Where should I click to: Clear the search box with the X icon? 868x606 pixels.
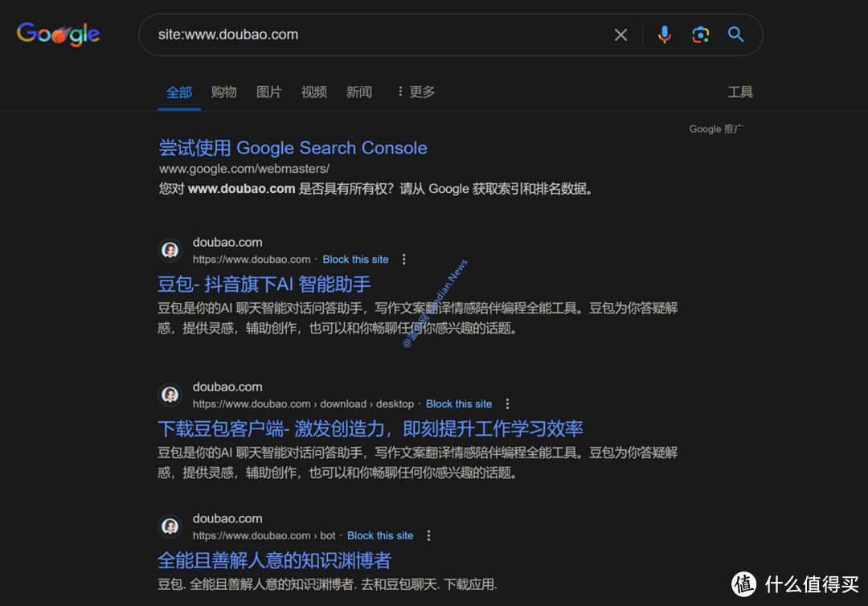620,35
